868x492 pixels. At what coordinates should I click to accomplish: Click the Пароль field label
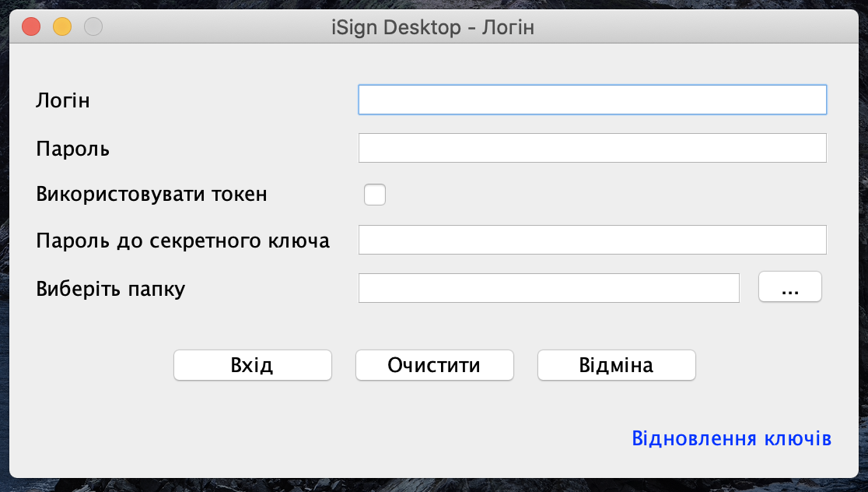(72, 148)
